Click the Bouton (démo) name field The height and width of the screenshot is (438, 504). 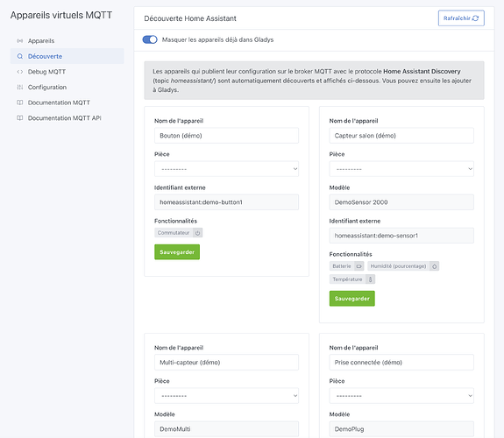pyautogui.click(x=227, y=136)
